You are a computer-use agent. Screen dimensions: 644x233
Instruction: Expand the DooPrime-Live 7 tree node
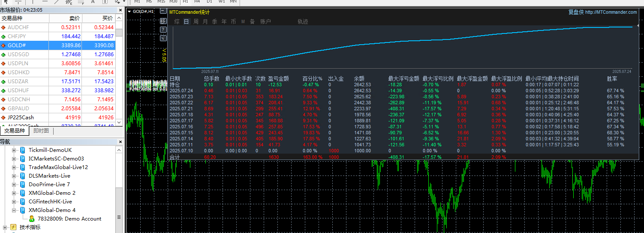pyautogui.click(x=14, y=185)
